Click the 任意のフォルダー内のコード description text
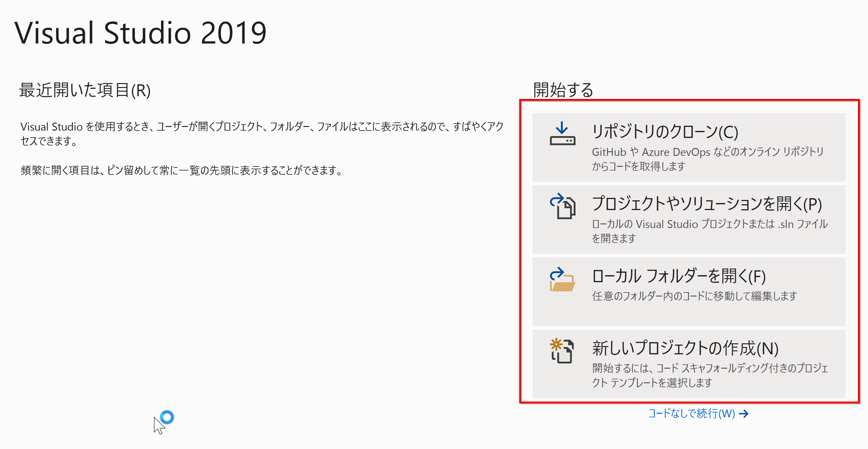Screen dimensions: 868x449 tap(695, 296)
